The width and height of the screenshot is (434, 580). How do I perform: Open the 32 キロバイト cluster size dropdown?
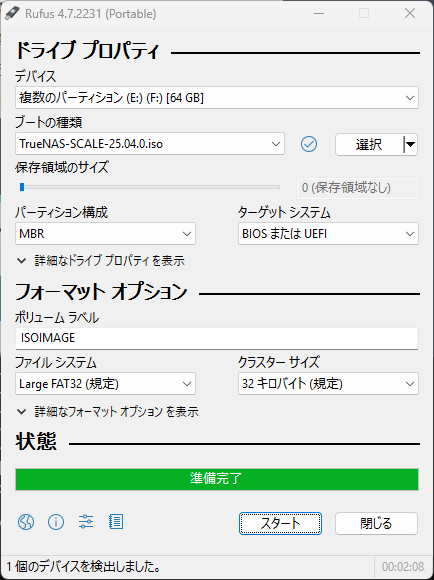[328, 384]
